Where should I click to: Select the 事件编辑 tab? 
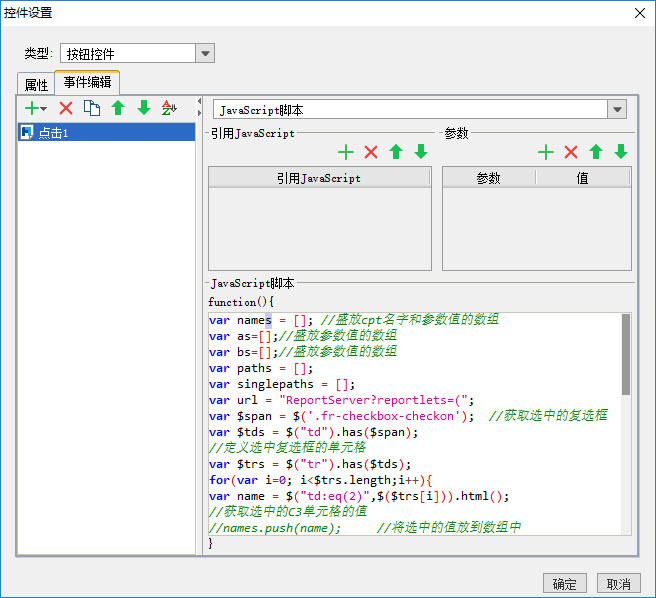(87, 83)
